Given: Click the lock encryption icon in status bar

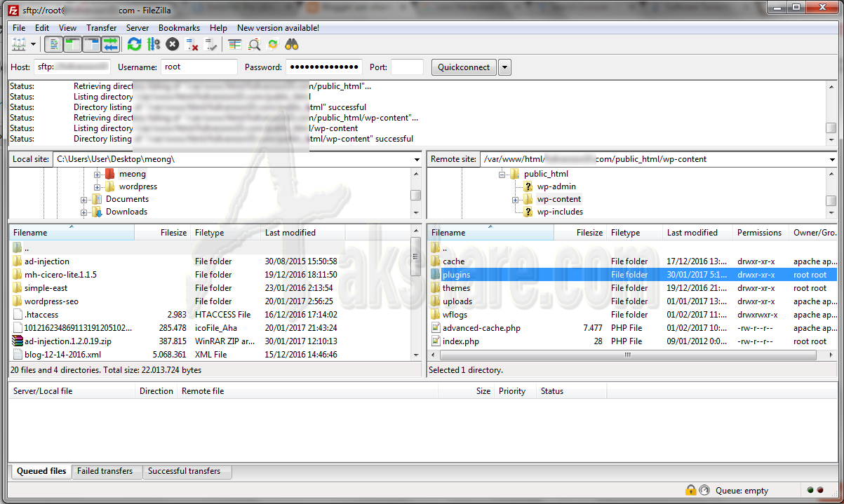Looking at the screenshot, I should [x=691, y=491].
